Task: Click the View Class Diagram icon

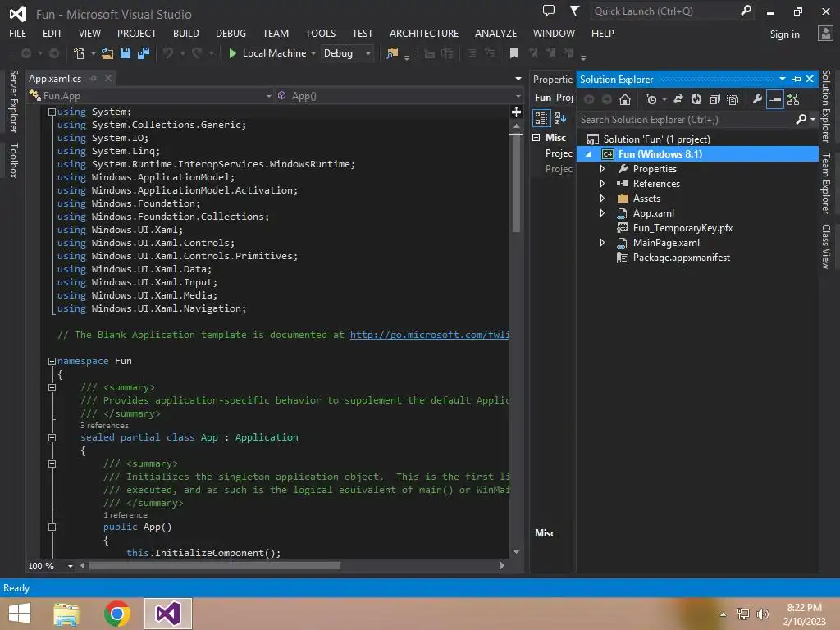Action: (793, 99)
